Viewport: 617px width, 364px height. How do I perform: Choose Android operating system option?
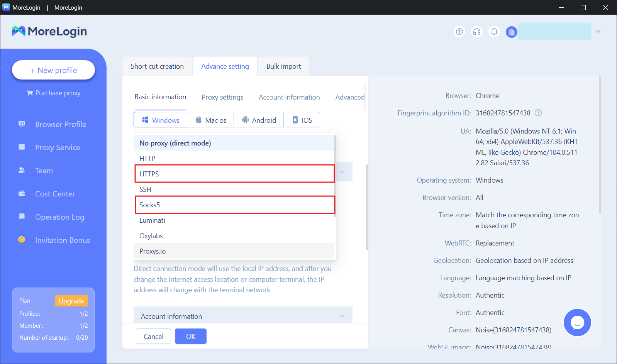pyautogui.click(x=259, y=120)
